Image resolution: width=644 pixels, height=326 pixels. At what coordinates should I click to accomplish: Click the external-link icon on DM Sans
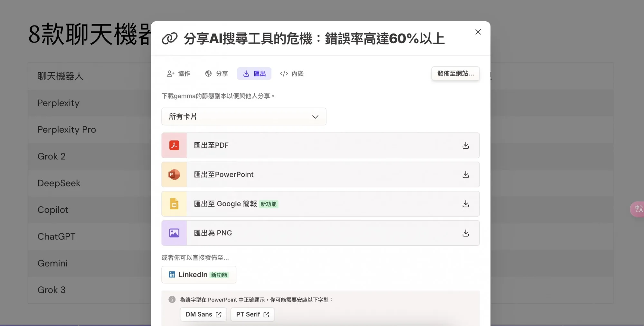pos(219,314)
